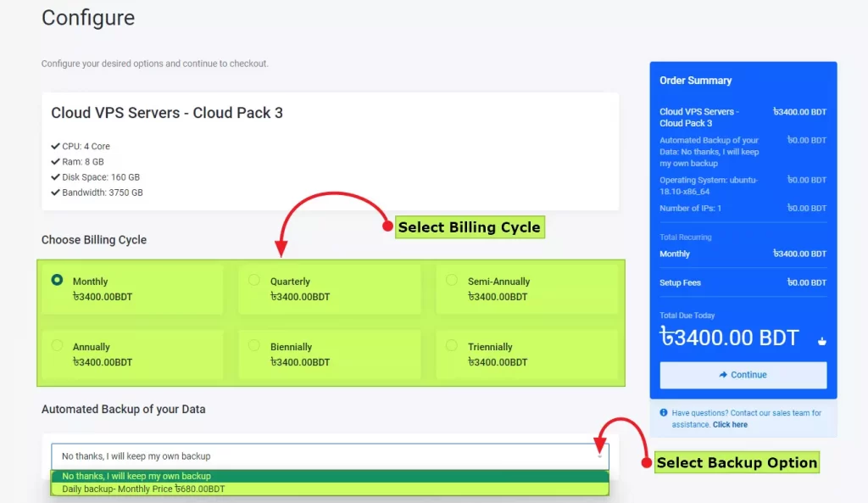Click the Continue button in Order Summary
The height and width of the screenshot is (503, 868).
tap(743, 375)
